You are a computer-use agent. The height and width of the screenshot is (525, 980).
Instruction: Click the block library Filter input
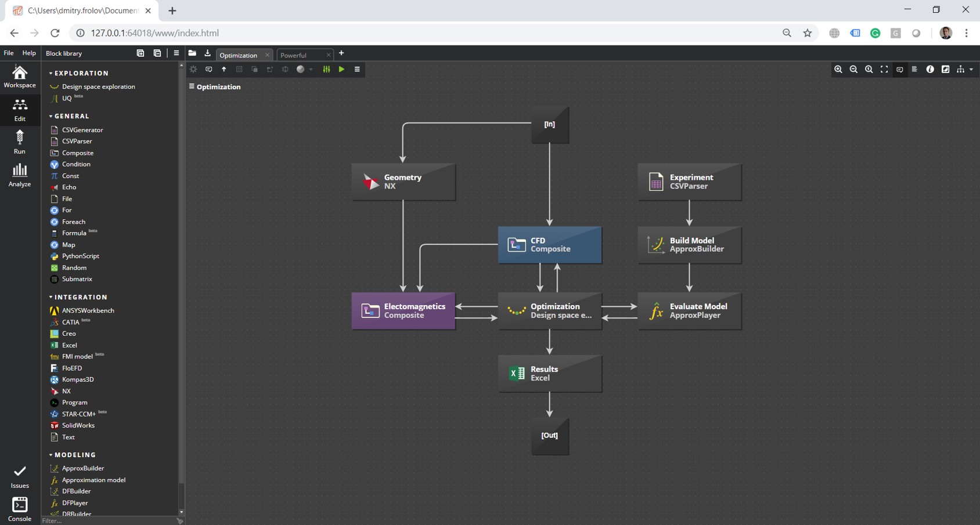108,521
